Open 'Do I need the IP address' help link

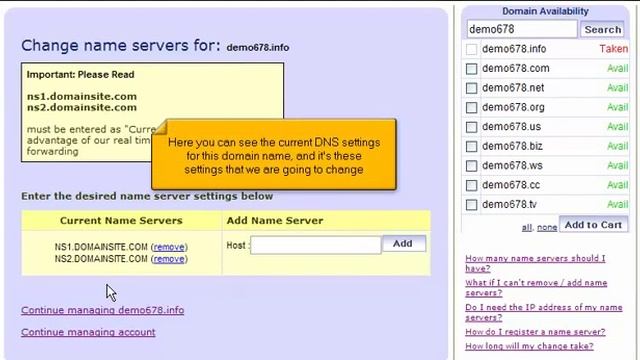pyautogui.click(x=544, y=312)
